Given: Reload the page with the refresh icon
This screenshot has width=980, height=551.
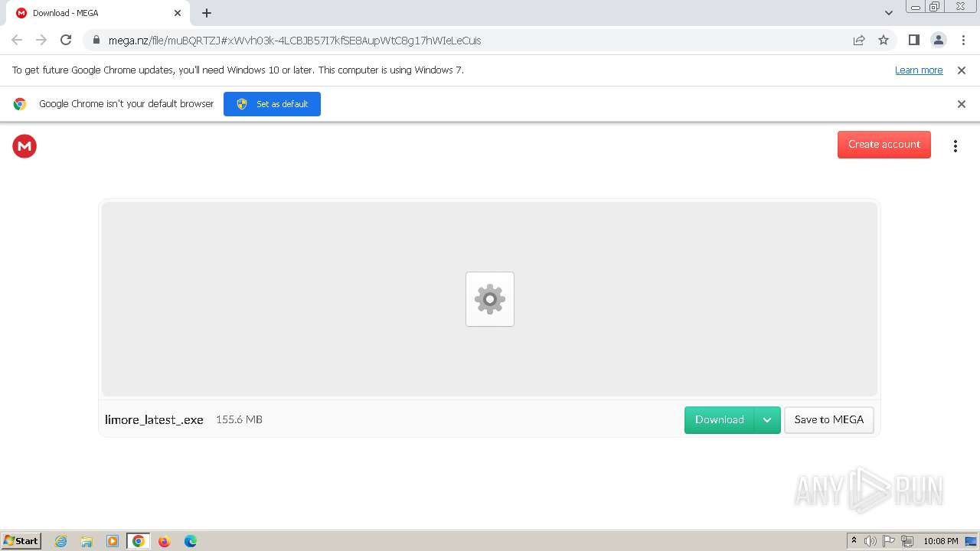Looking at the screenshot, I should tap(66, 40).
